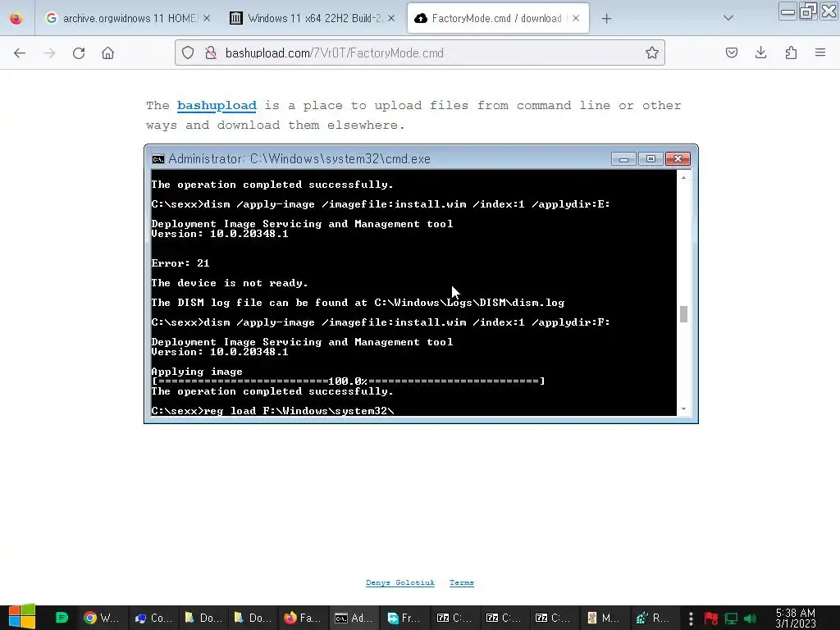Open the green chat app in taskbar
Viewport: 840px width, 630px height.
tap(62, 618)
